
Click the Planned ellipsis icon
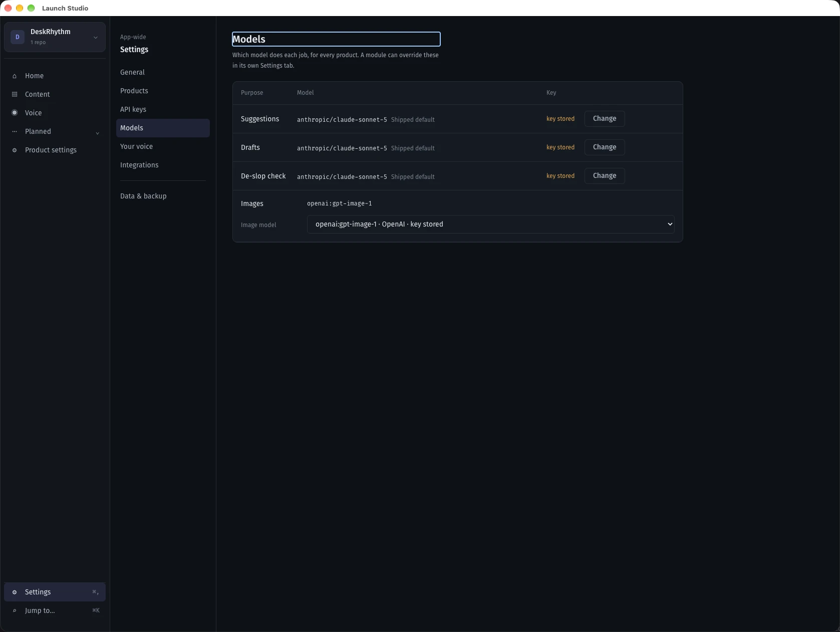[x=15, y=131]
